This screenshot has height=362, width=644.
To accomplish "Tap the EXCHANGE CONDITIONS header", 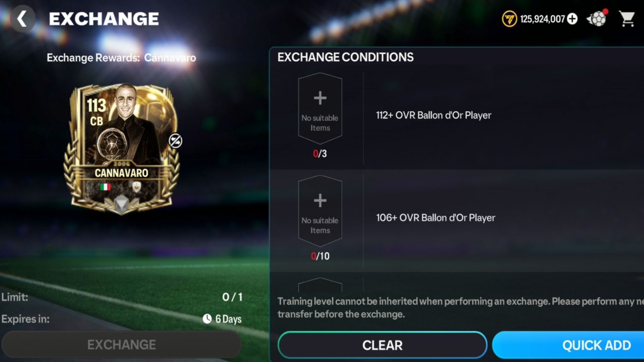I will coord(345,57).
